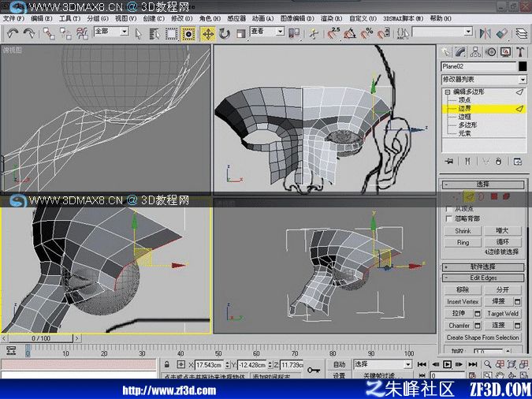Open the Edit Named Selection Sets icon
Viewport: 532px width, 399px height.
click(x=403, y=33)
